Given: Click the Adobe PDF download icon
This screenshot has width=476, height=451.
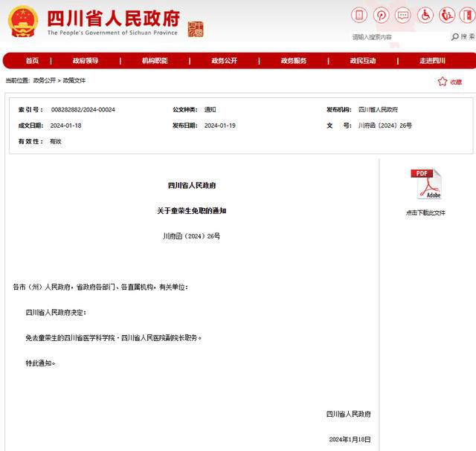Looking at the screenshot, I should click(x=425, y=185).
